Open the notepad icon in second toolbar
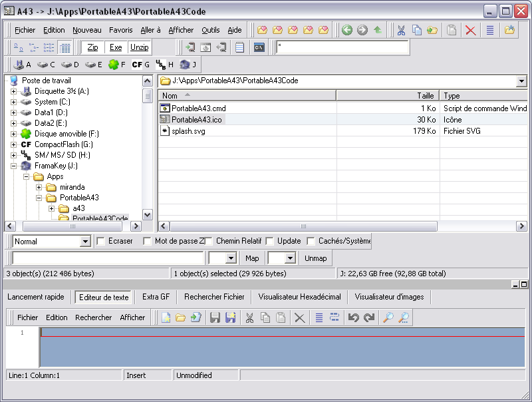532x402 pixels. click(x=239, y=47)
